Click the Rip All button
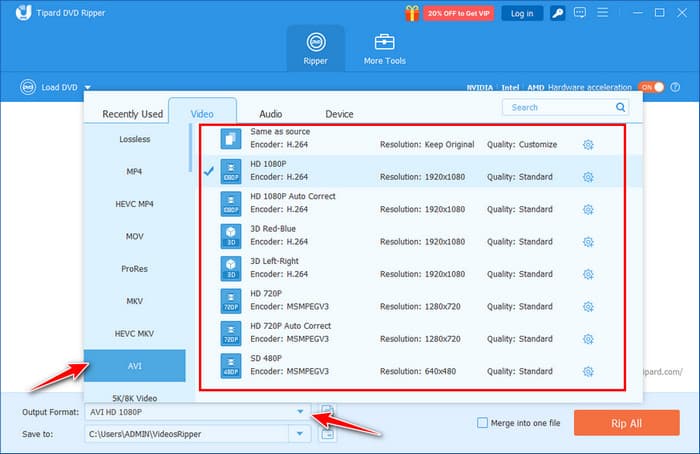Image resolution: width=700 pixels, height=454 pixels. 626,423
